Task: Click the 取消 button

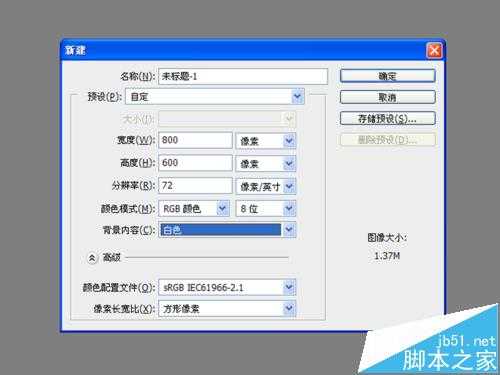Action: 388,97
